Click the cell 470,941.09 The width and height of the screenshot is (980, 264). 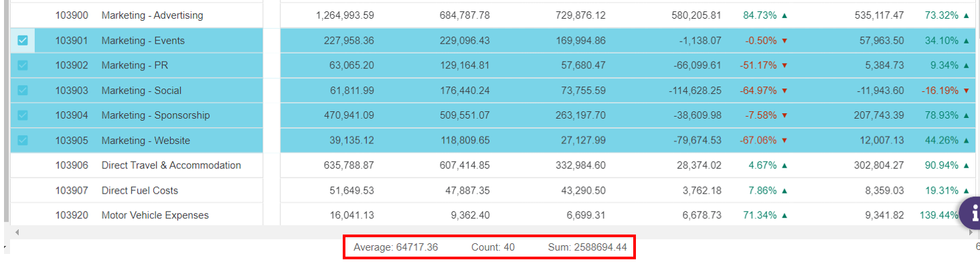(349, 115)
